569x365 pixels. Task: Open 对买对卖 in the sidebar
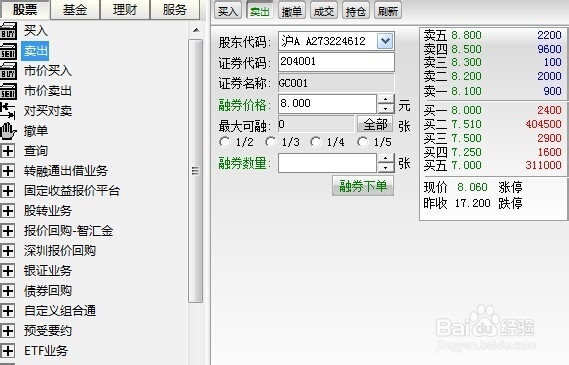click(48, 111)
